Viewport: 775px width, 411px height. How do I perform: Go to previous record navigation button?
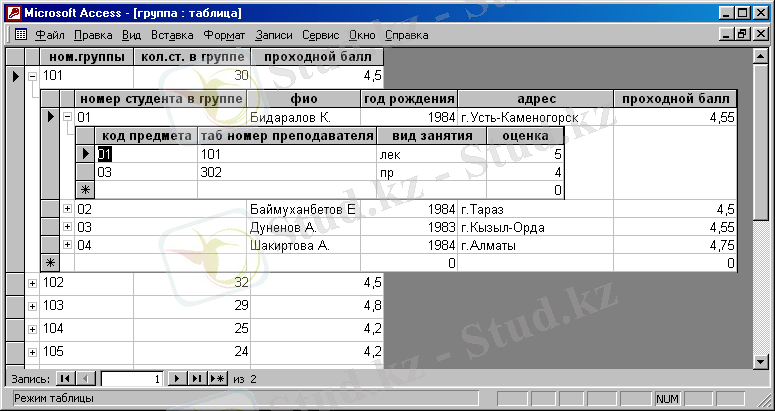86,379
